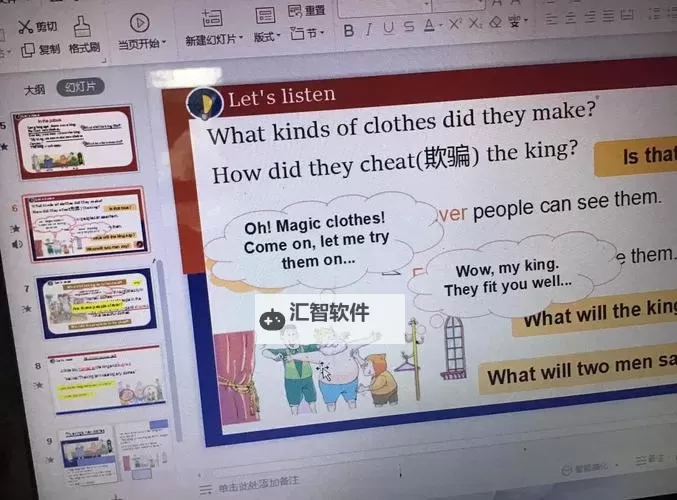Select the arched window clipart on slide
677x500 pixels.
452,348
